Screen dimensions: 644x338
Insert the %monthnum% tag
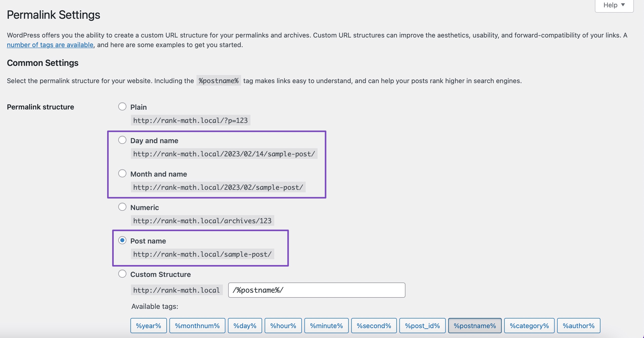(x=197, y=326)
